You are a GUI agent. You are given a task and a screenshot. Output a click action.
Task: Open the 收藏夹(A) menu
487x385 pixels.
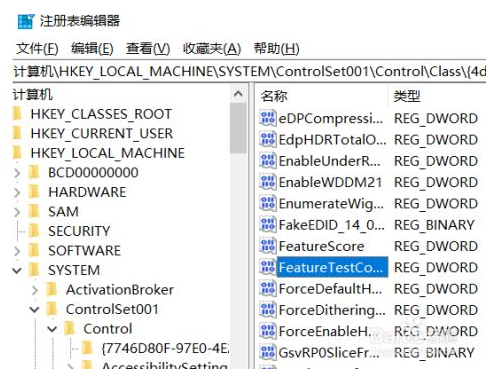coord(212,49)
